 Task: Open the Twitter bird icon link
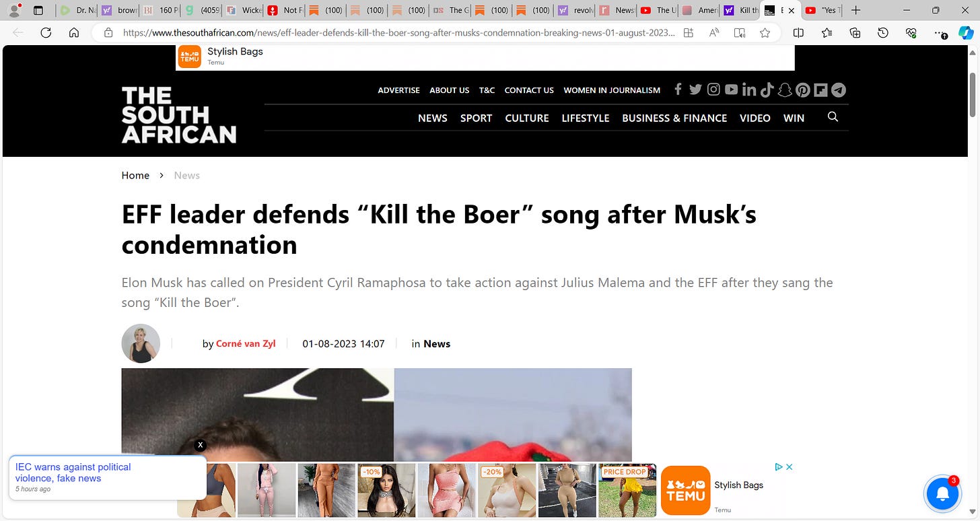point(695,90)
